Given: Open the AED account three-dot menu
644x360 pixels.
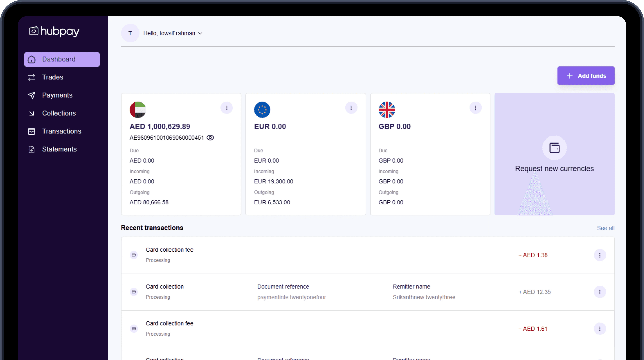Looking at the screenshot, I should coord(227,108).
